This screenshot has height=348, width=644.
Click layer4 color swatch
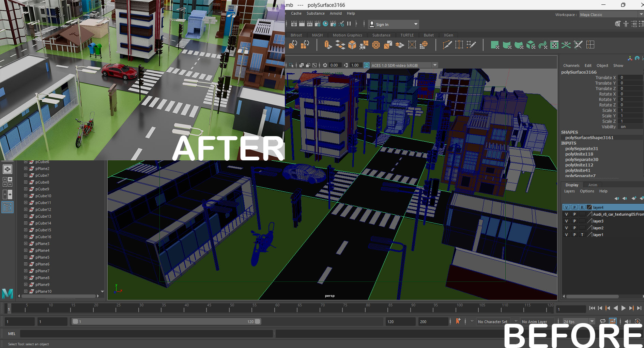[x=589, y=207]
